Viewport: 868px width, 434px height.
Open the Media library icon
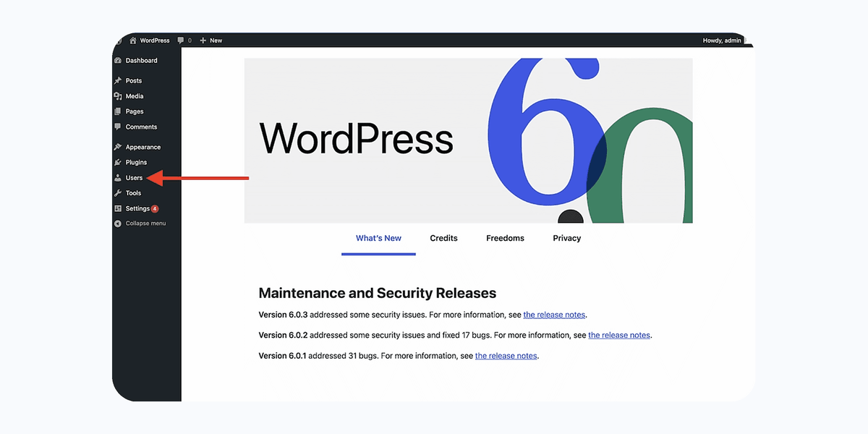pyautogui.click(x=118, y=96)
